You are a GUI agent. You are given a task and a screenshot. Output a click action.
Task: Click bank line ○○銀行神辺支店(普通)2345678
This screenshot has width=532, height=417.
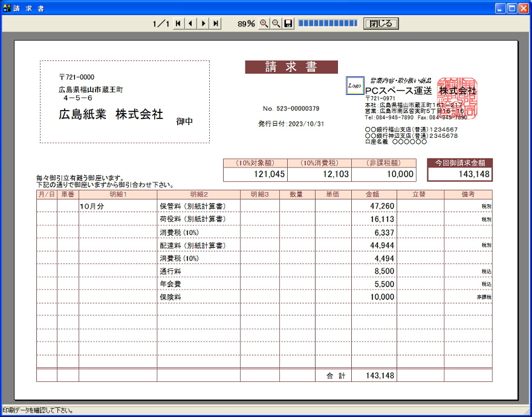click(x=411, y=136)
